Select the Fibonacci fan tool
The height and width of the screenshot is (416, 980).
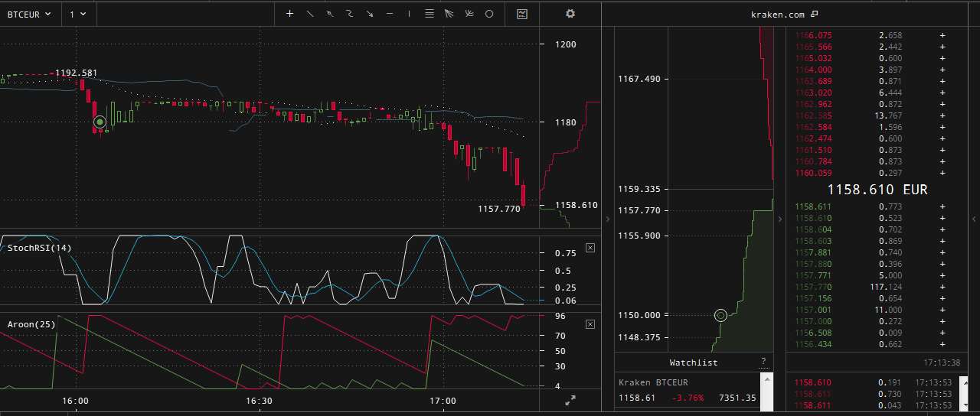click(449, 14)
